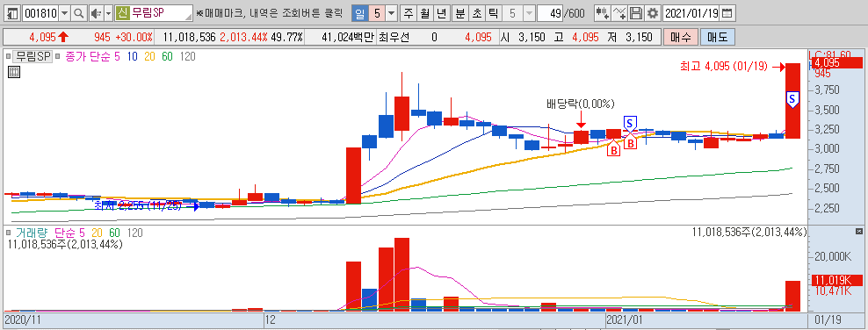Focus the 001810 stock code field
Screen dimensions: 868x330
click(40, 13)
